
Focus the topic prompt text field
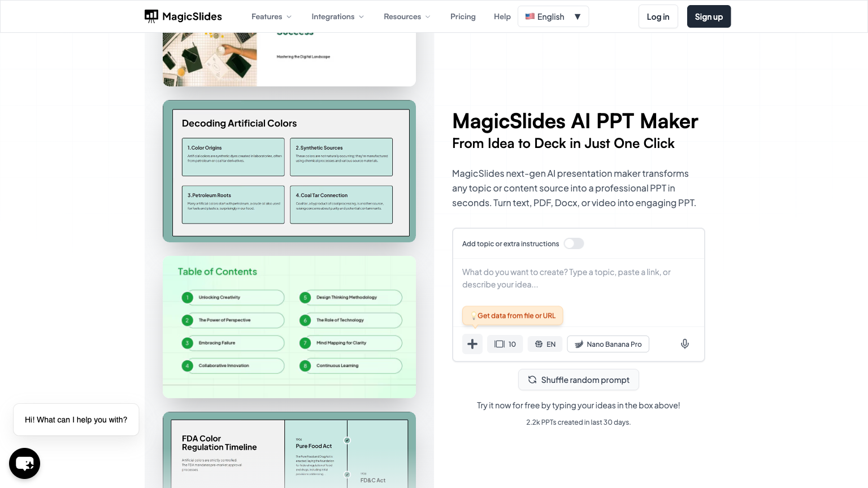pos(579,278)
